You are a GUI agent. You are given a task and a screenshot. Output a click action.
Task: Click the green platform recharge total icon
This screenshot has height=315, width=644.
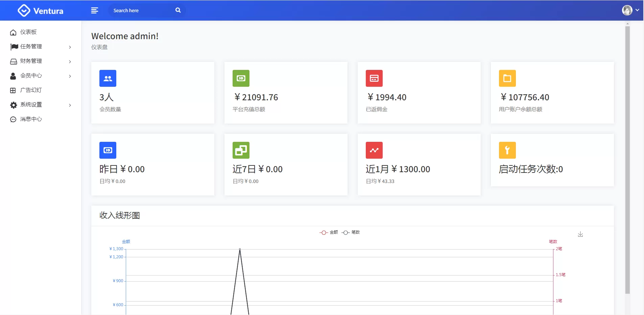(x=241, y=78)
